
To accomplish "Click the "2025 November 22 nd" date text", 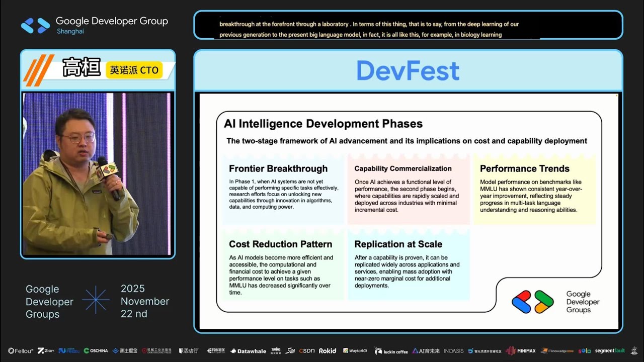I will click(x=145, y=301).
